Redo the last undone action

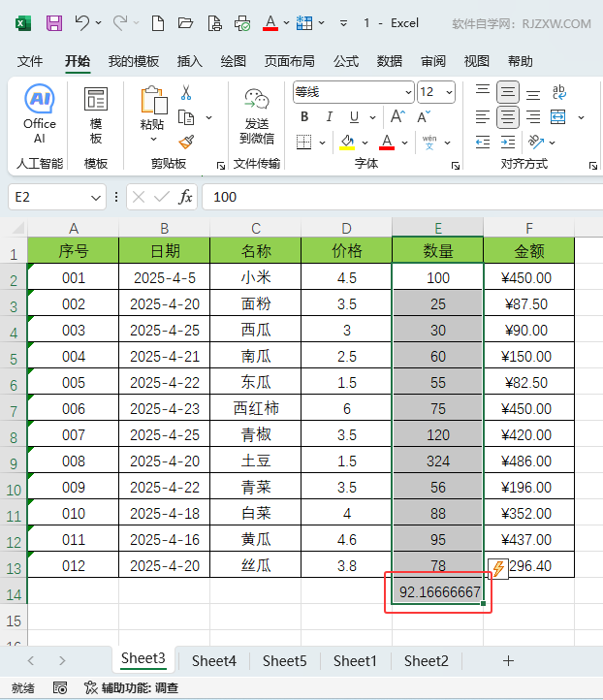coord(119,22)
